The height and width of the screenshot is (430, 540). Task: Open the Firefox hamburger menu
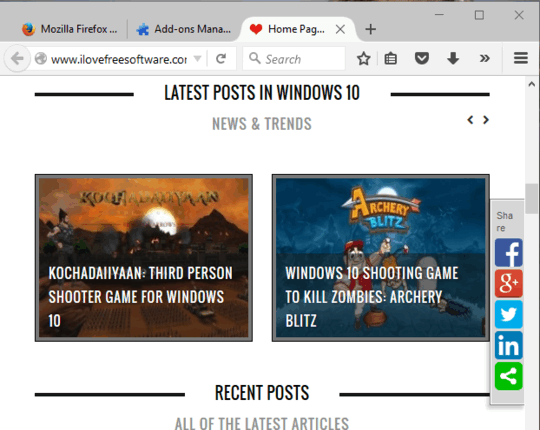click(521, 58)
